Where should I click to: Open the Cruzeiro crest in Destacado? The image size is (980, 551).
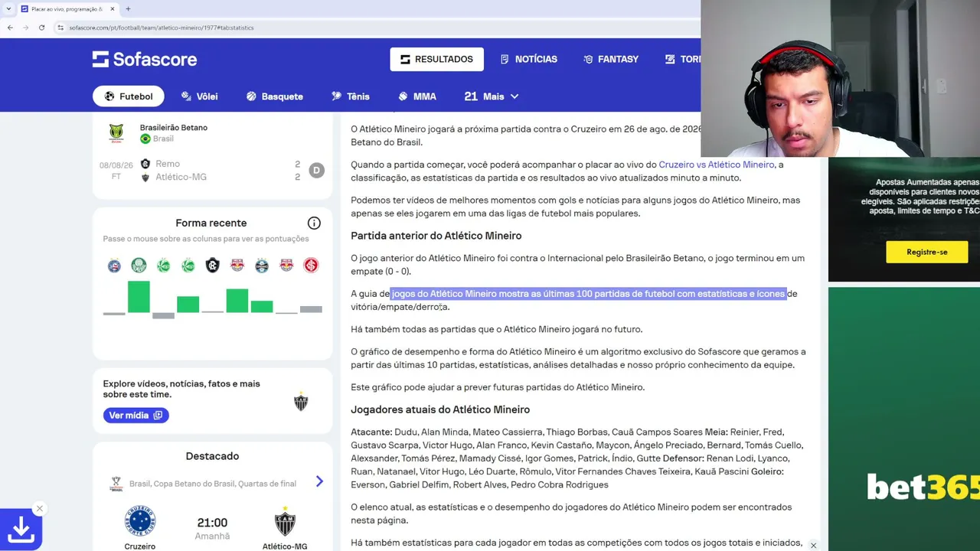pyautogui.click(x=140, y=521)
